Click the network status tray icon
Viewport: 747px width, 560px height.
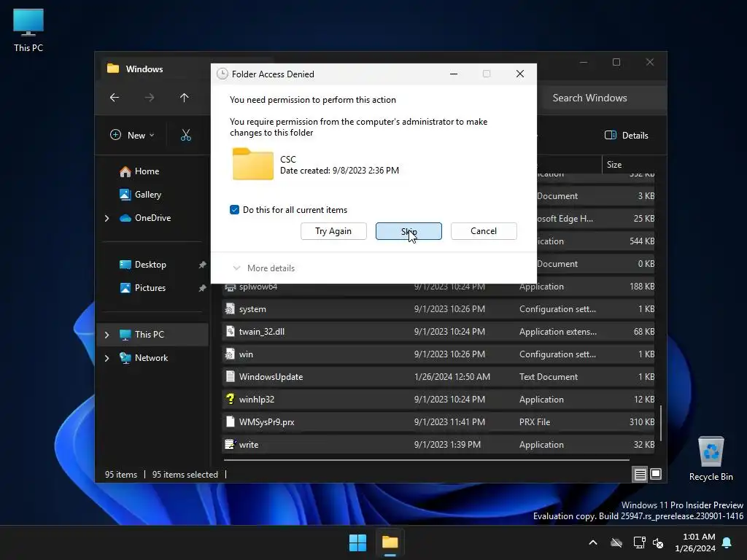pyautogui.click(x=639, y=542)
